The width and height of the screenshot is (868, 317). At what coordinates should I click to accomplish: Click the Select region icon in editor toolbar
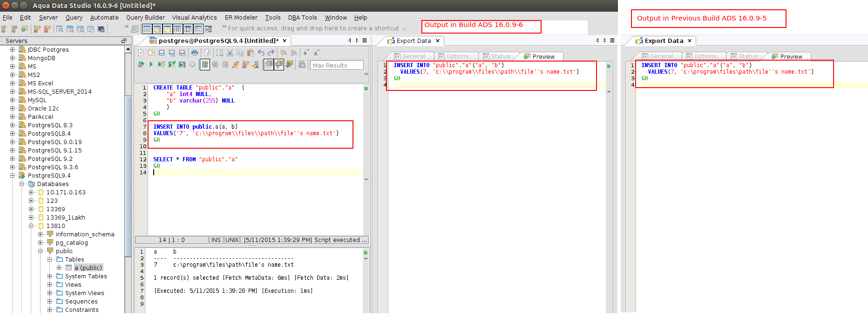(220, 53)
